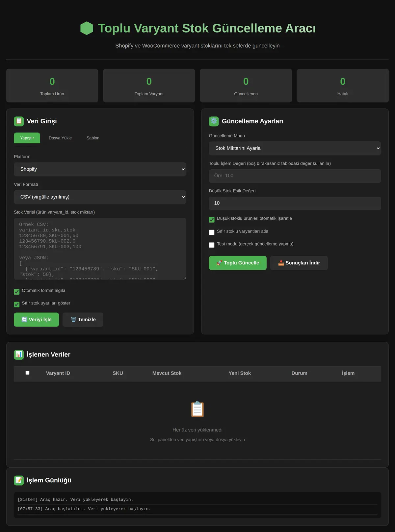Focus the Stok Verisi text area
The image size is (395, 532).
pos(100,249)
